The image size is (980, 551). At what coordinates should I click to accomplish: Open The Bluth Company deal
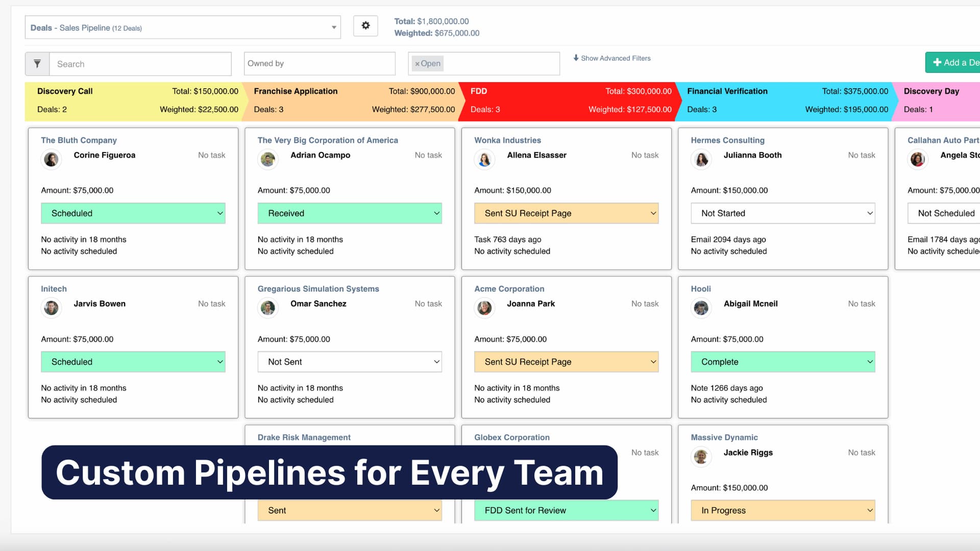[x=79, y=140]
